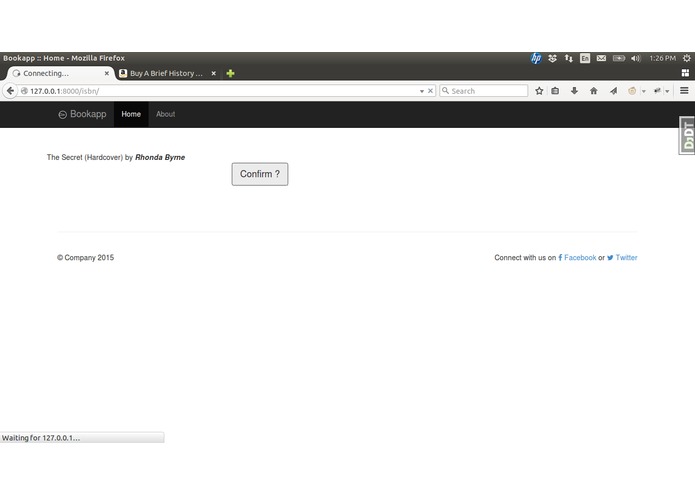Screen dimensions: 695x494
Task: Stop loading with the address bar X
Action: [430, 91]
